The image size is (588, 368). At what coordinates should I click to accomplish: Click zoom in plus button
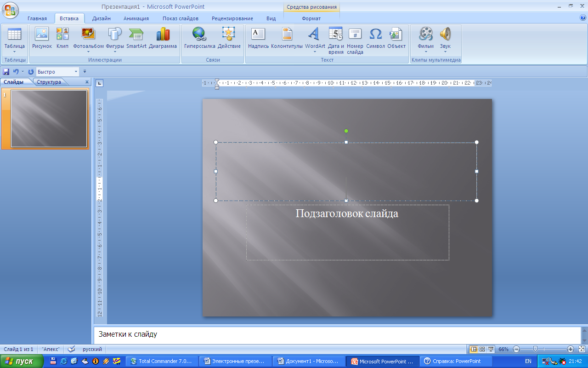pyautogui.click(x=571, y=349)
